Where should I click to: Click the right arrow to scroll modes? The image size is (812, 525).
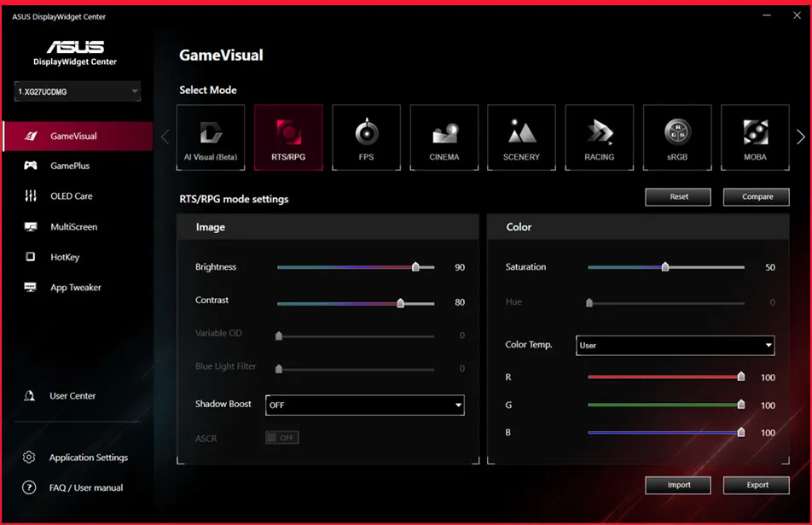pos(800,135)
